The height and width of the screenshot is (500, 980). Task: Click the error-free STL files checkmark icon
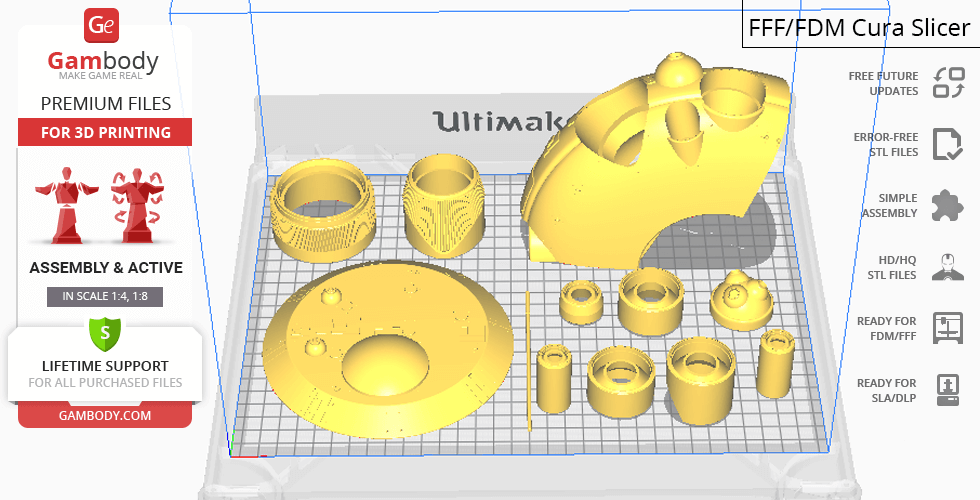click(947, 144)
